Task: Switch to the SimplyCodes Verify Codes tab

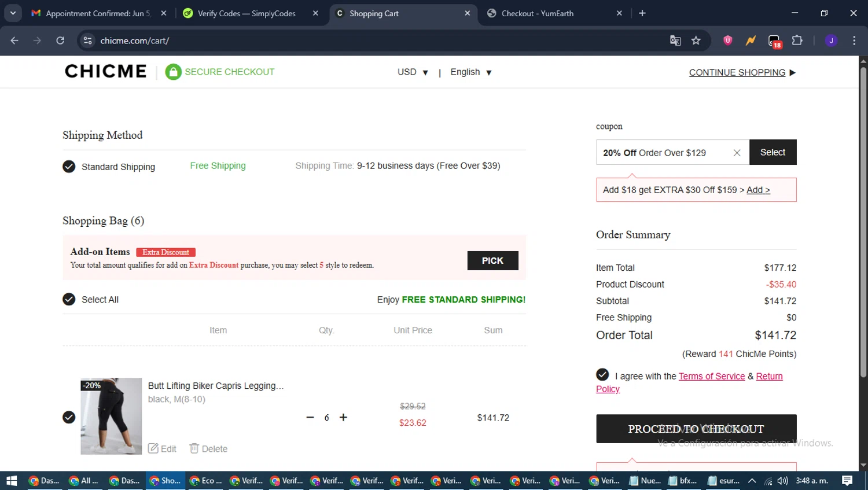Action: (x=247, y=13)
